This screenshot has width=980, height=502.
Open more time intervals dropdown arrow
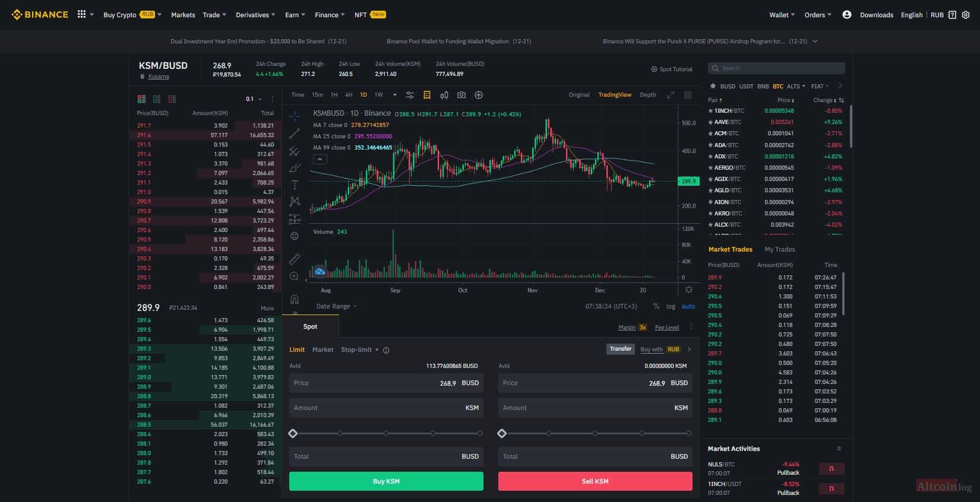[395, 95]
